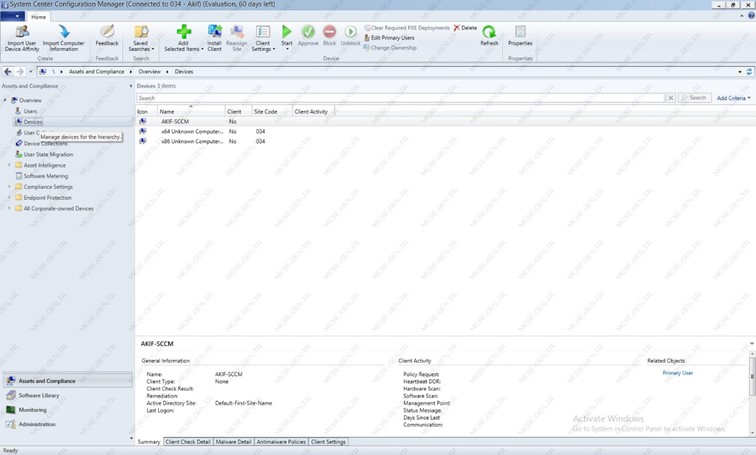Clear search with the X button
Image resolution: width=756 pixels, height=455 pixels.
pyautogui.click(x=671, y=98)
